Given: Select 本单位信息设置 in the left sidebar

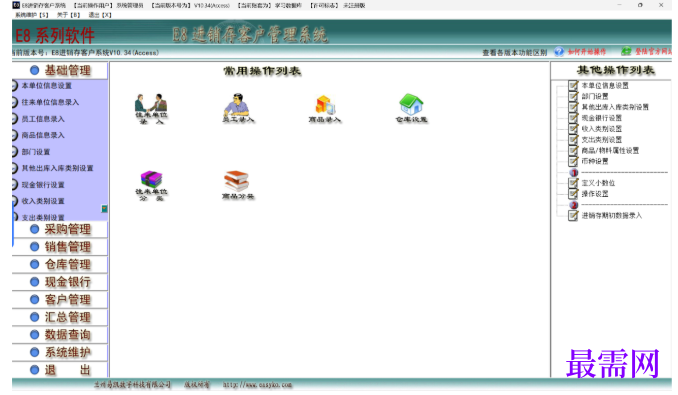Looking at the screenshot, I should pyautogui.click(x=47, y=86).
